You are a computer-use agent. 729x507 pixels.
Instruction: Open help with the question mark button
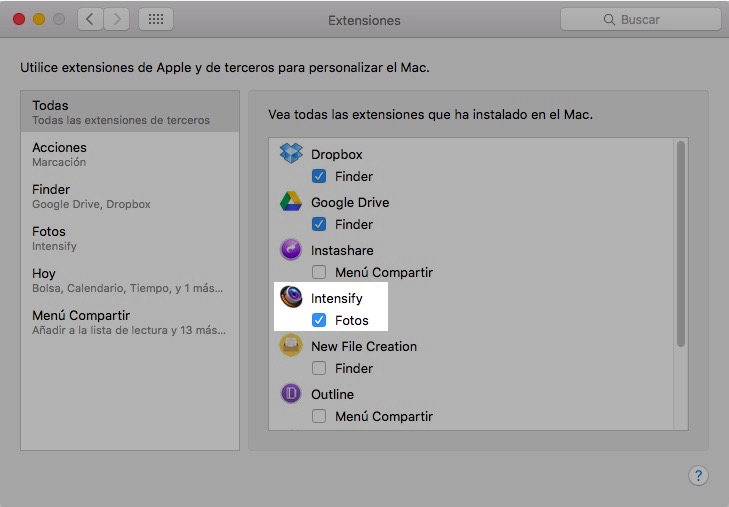pyautogui.click(x=698, y=475)
